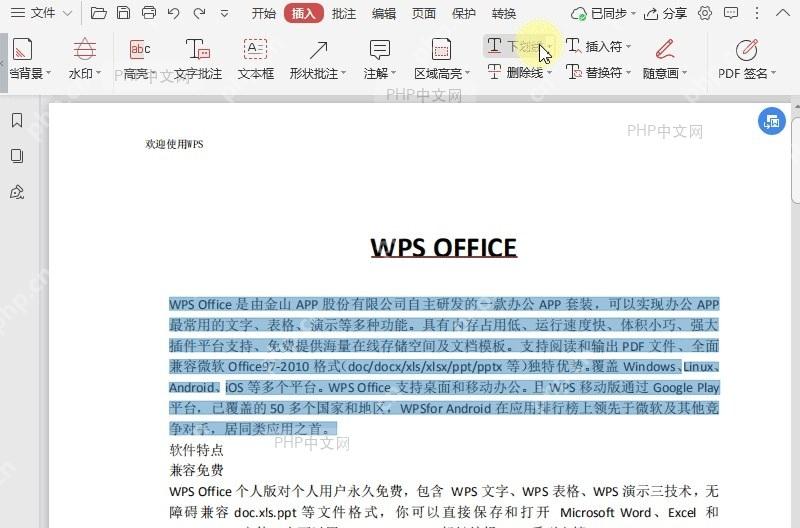Open the 页面 tab
800x528 pixels.
pos(423,13)
